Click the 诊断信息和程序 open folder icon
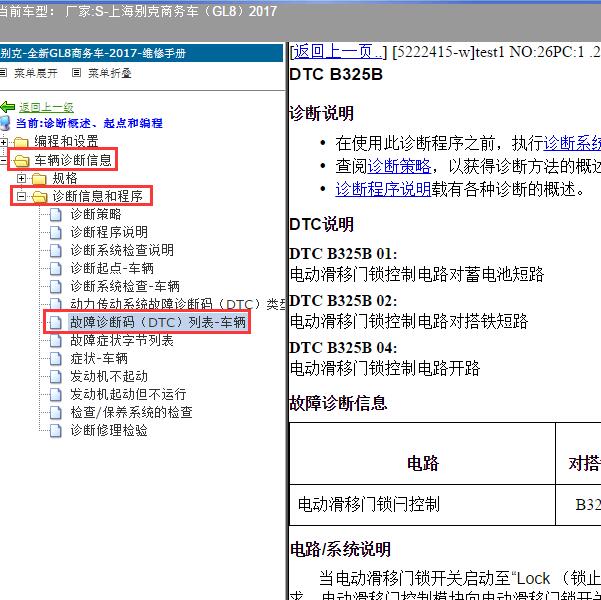This screenshot has width=601, height=600. 39,197
